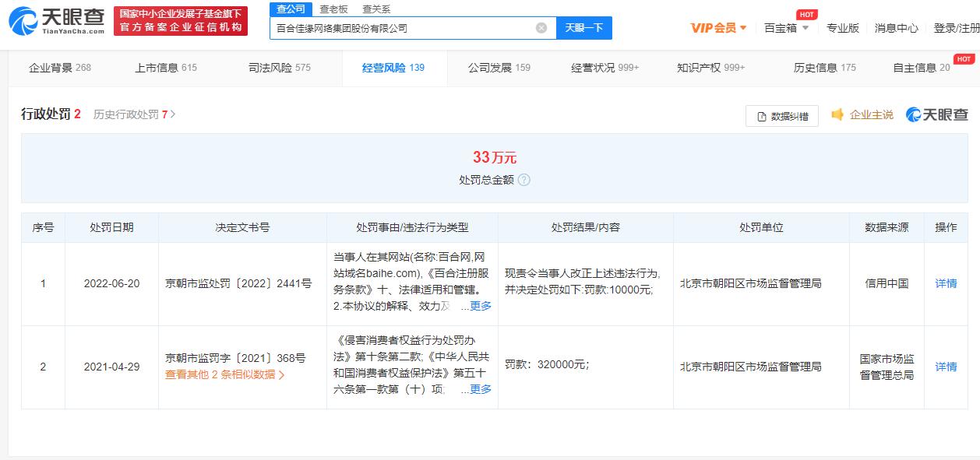Switch to the 司法风险 tab
980x460 pixels.
pyautogui.click(x=279, y=68)
